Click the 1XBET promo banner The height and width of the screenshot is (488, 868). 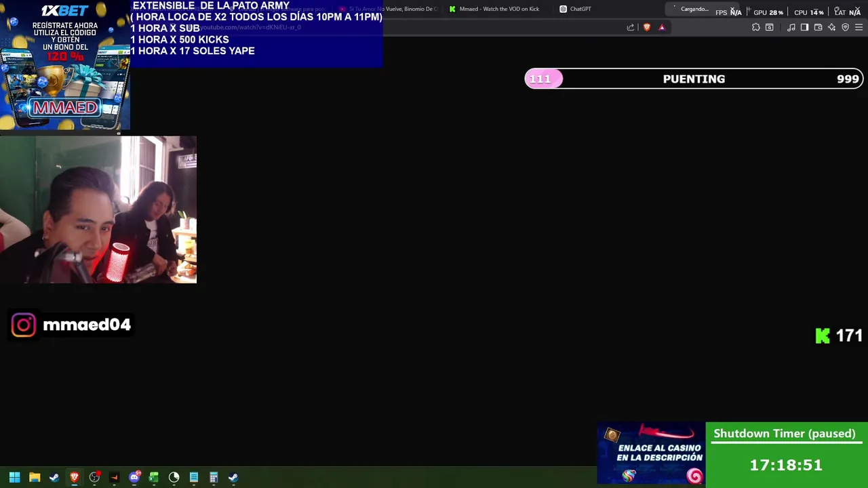[65, 64]
